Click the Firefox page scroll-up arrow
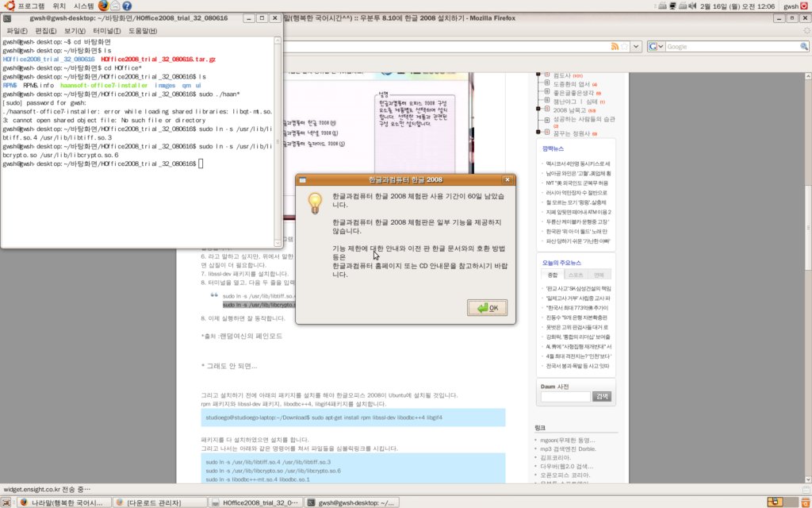This screenshot has height=508, width=812. pos(807,76)
